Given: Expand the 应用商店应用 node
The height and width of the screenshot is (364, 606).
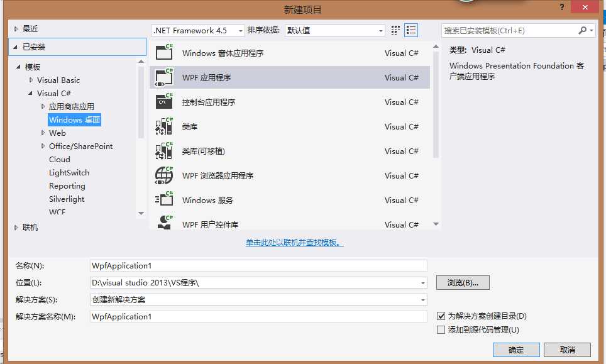Looking at the screenshot, I should [43, 106].
